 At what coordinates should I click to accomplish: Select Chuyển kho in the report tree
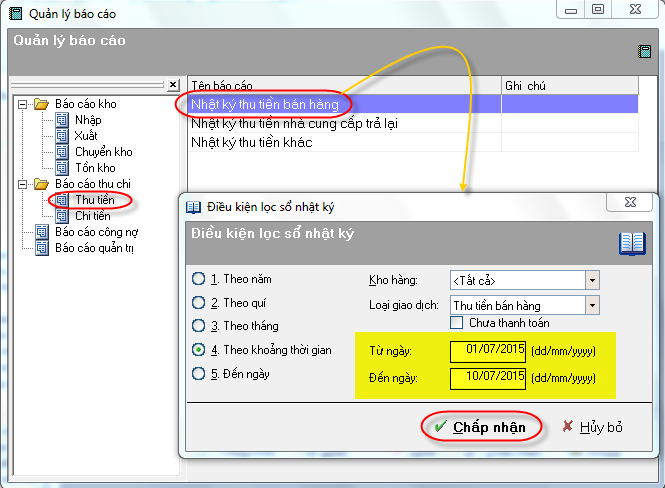tap(103, 152)
